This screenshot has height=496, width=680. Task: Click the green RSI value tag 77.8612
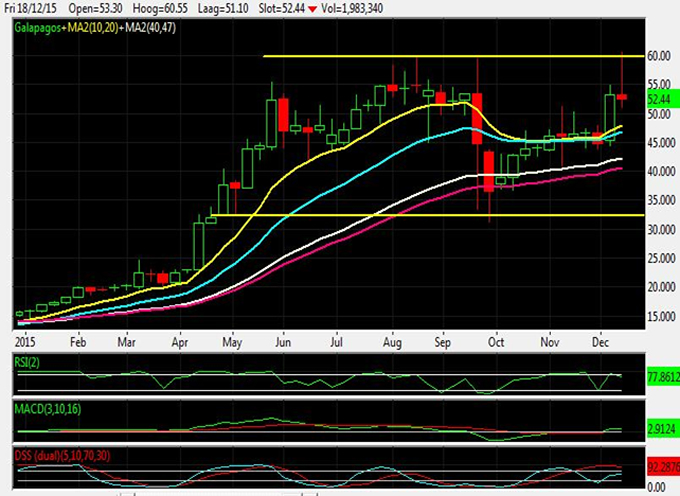point(661,380)
